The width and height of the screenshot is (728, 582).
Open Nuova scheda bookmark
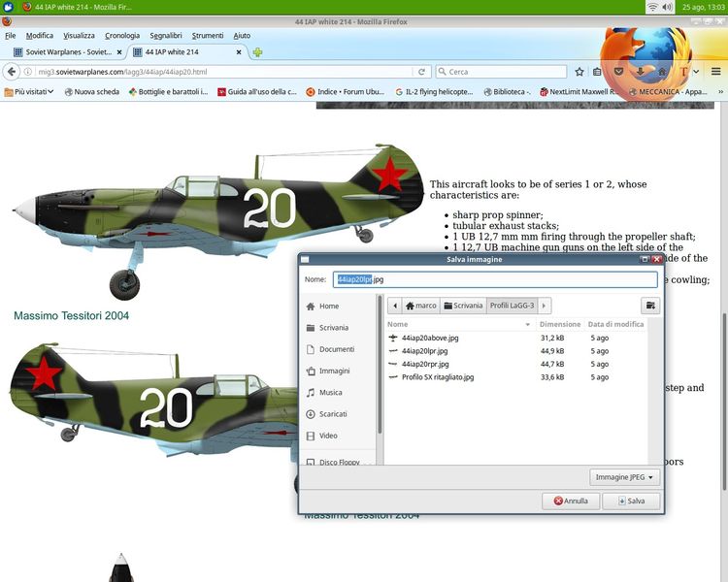click(x=91, y=92)
